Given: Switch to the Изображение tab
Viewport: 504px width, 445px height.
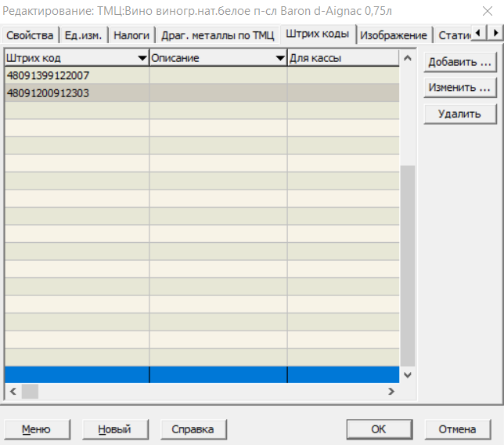Looking at the screenshot, I should click(x=394, y=35).
